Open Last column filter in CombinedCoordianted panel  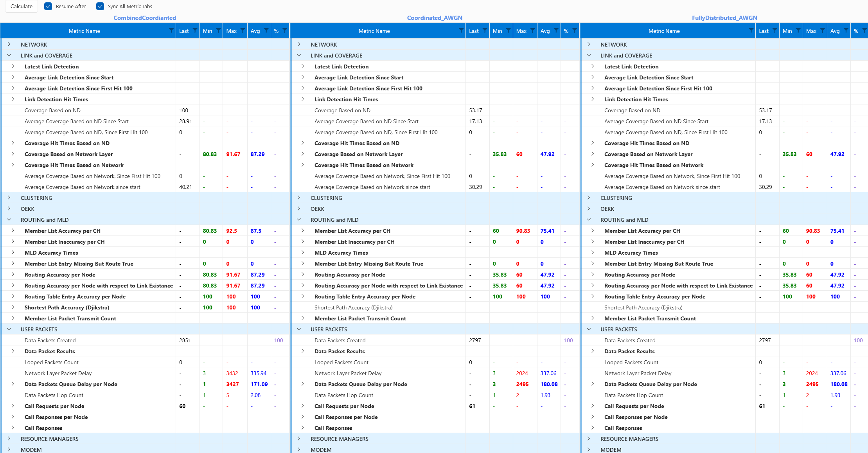coord(195,31)
